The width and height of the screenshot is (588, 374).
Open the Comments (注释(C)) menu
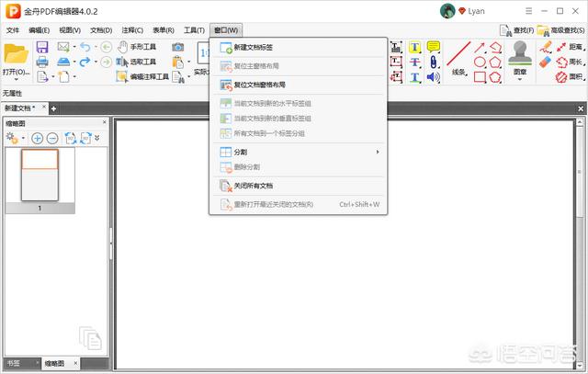(x=132, y=30)
